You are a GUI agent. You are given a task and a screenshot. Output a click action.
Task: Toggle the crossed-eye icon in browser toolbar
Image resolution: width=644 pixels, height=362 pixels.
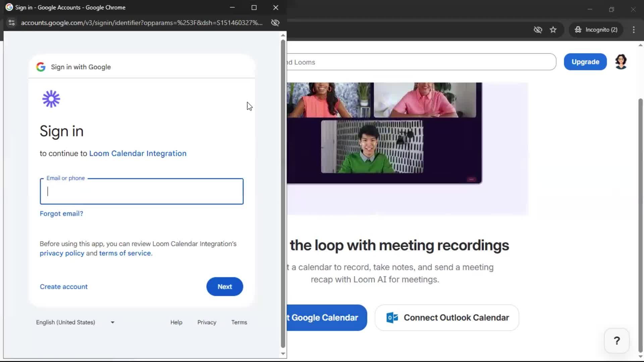[538, 30]
